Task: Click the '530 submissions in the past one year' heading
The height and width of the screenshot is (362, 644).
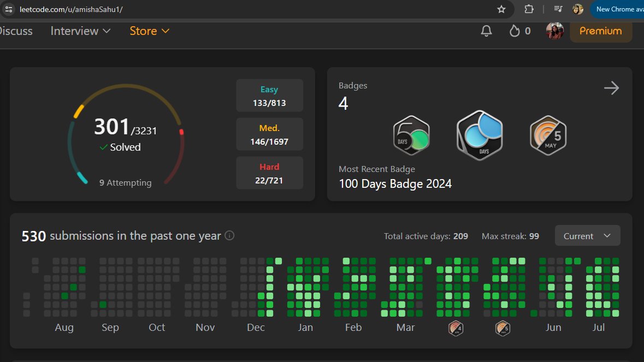Action: (121, 235)
